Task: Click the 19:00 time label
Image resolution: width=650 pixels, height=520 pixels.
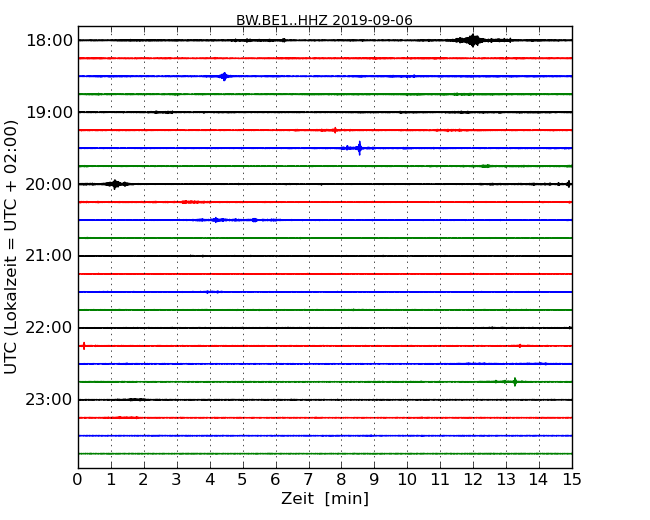Action: (49, 112)
